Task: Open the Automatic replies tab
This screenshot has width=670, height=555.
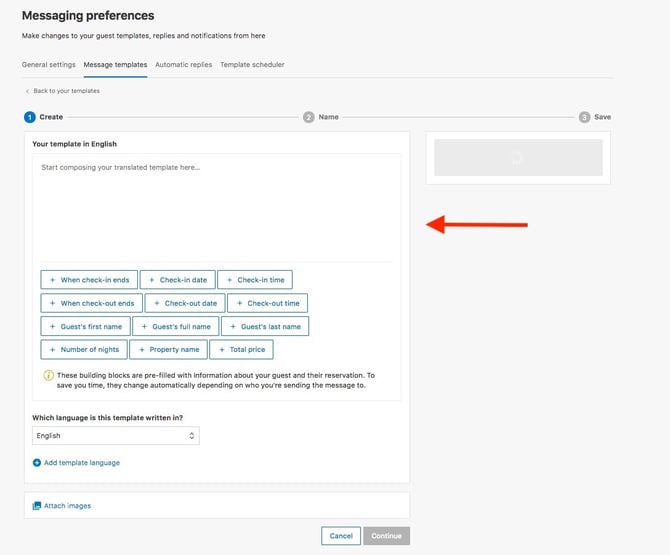Action: coord(184,65)
